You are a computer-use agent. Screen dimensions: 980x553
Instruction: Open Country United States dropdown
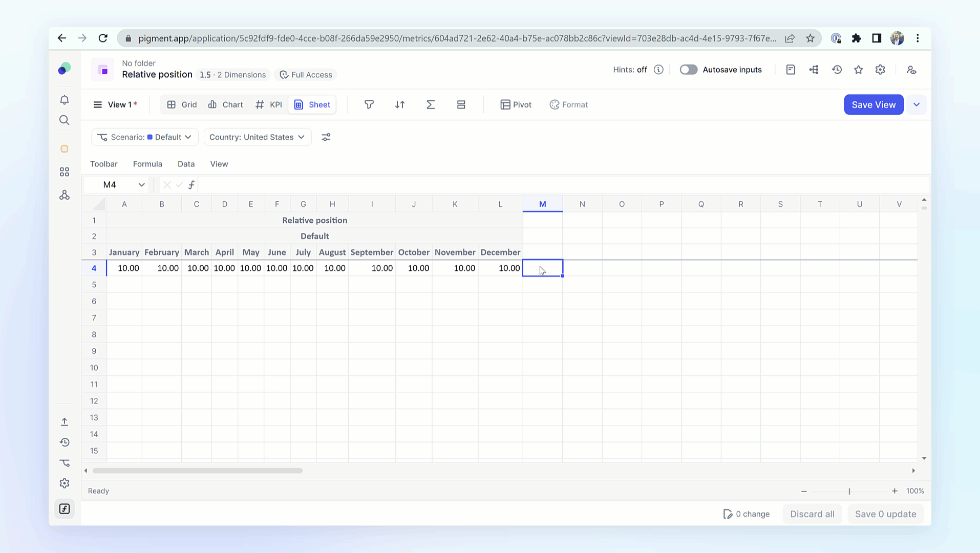pyautogui.click(x=258, y=137)
